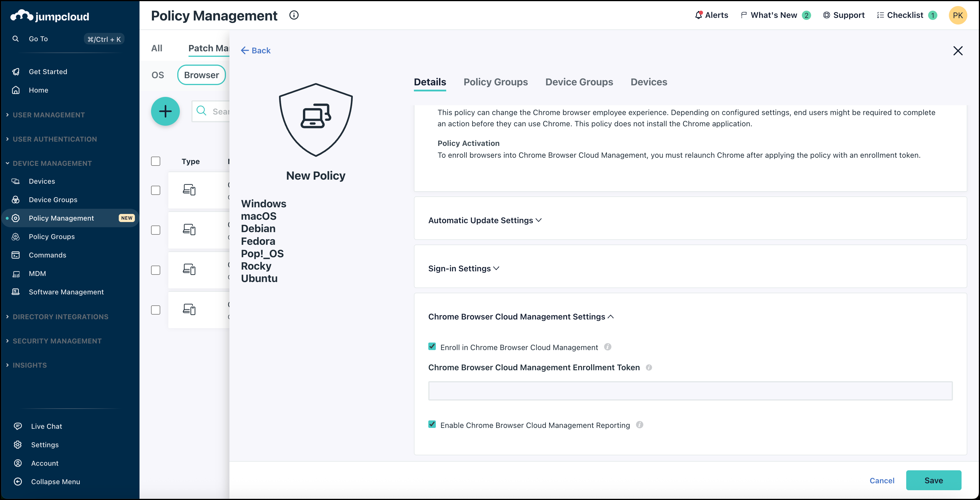Open Policy Groups in sidebar
This screenshot has width=980, height=500.
click(52, 237)
